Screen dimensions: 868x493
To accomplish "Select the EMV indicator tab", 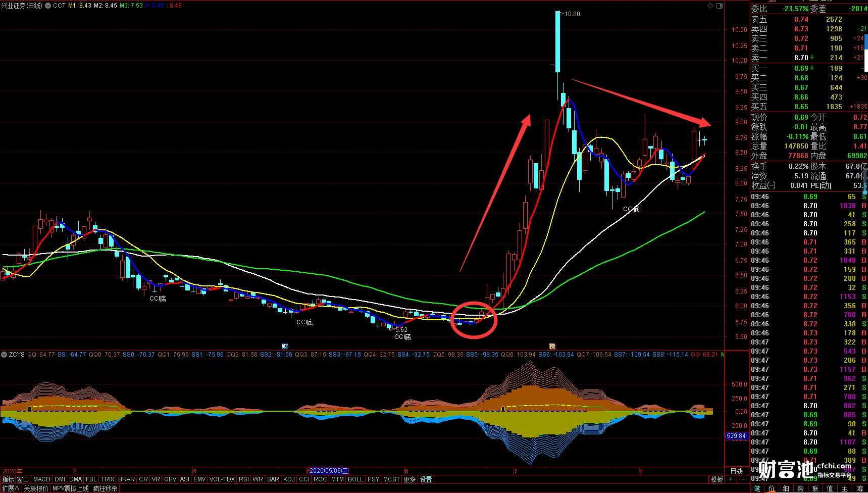I will pos(199,479).
